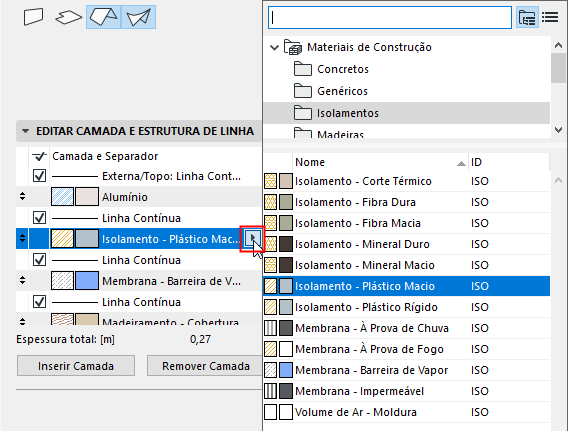This screenshot has height=431, width=568.
Task: Select the Isolamentos folder
Action: pos(406,113)
